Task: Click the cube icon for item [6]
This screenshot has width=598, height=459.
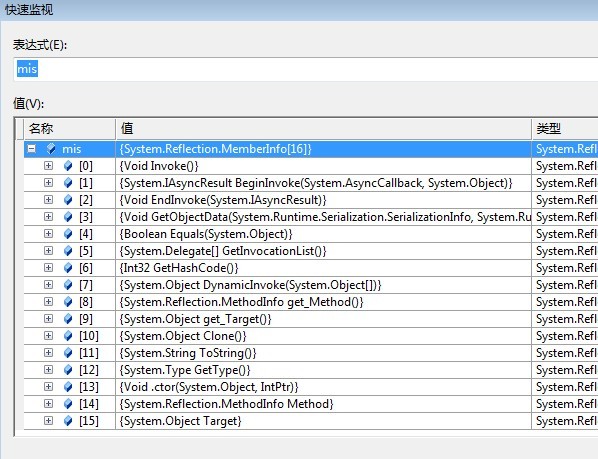Action: click(x=68, y=268)
